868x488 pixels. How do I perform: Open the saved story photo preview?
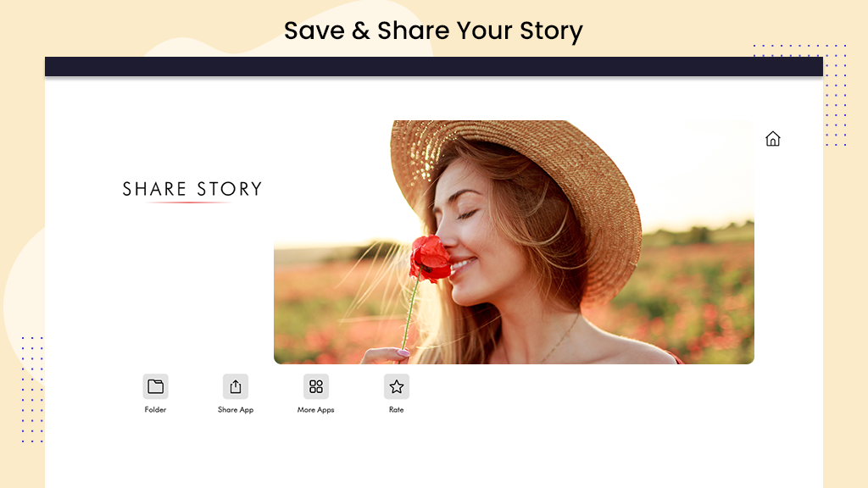click(514, 241)
